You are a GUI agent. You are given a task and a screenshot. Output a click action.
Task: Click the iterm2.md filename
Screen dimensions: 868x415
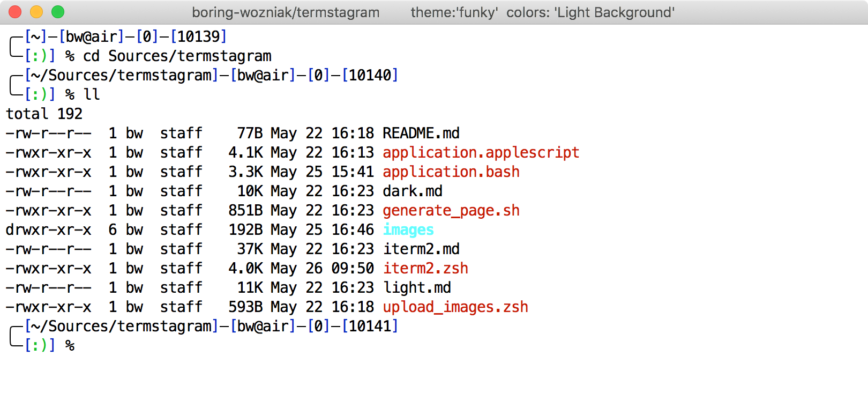(x=421, y=249)
